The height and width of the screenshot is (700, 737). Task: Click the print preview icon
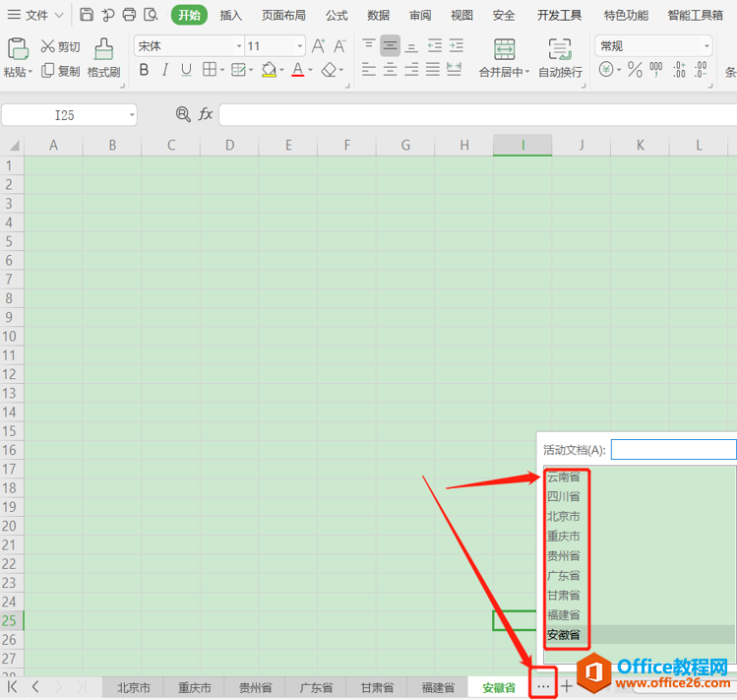pyautogui.click(x=151, y=15)
